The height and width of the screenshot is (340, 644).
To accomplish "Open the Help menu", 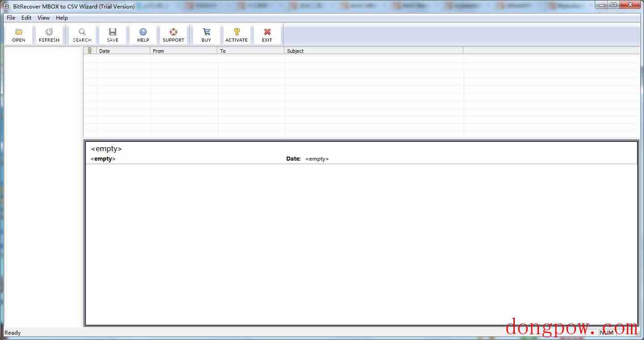I will (x=62, y=18).
